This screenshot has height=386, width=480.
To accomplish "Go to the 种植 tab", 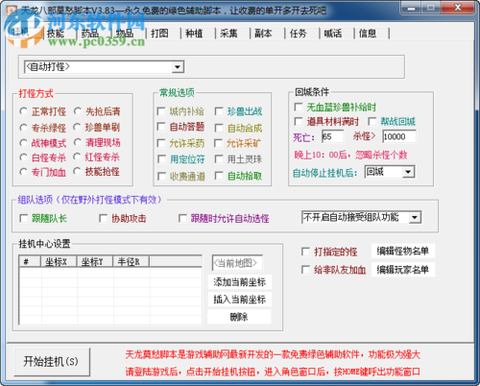I will 194,34.
